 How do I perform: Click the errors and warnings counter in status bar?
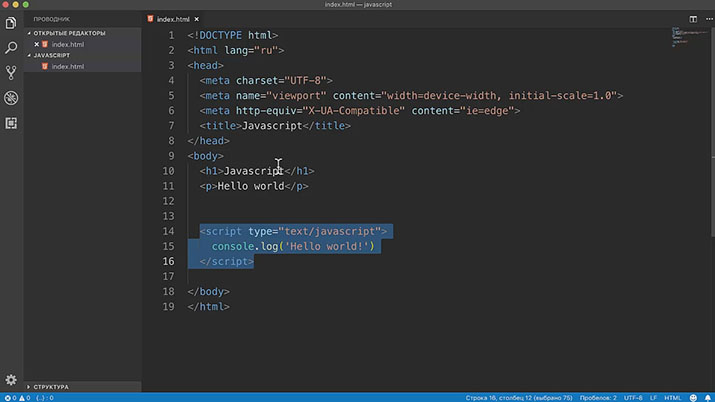pyautogui.click(x=17, y=398)
